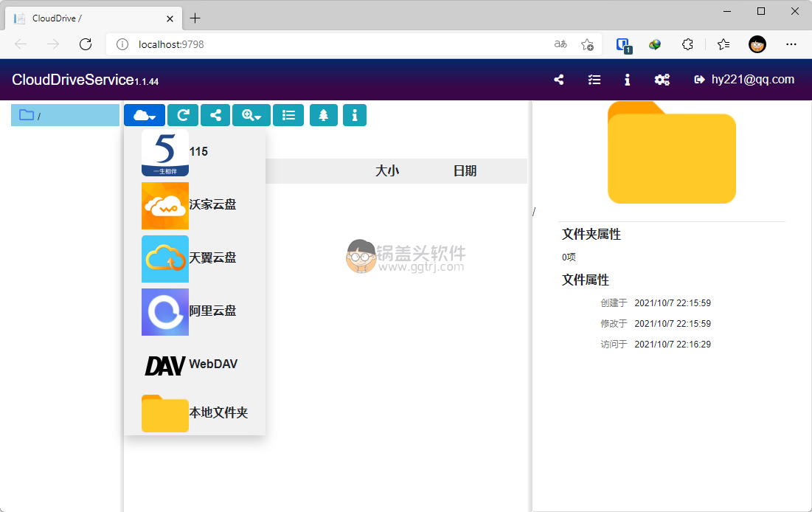This screenshot has width=812, height=512.
Task: Select the root folder in sidebar
Action: click(65, 115)
